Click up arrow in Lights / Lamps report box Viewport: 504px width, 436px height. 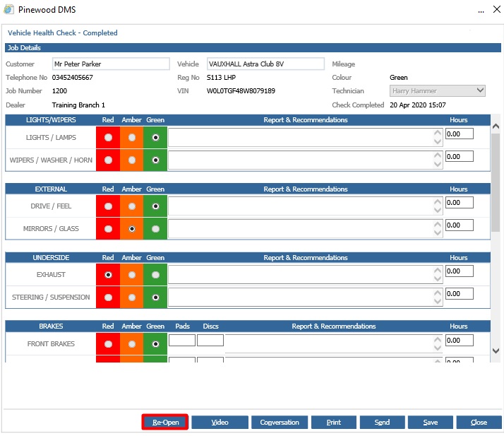pos(438,133)
